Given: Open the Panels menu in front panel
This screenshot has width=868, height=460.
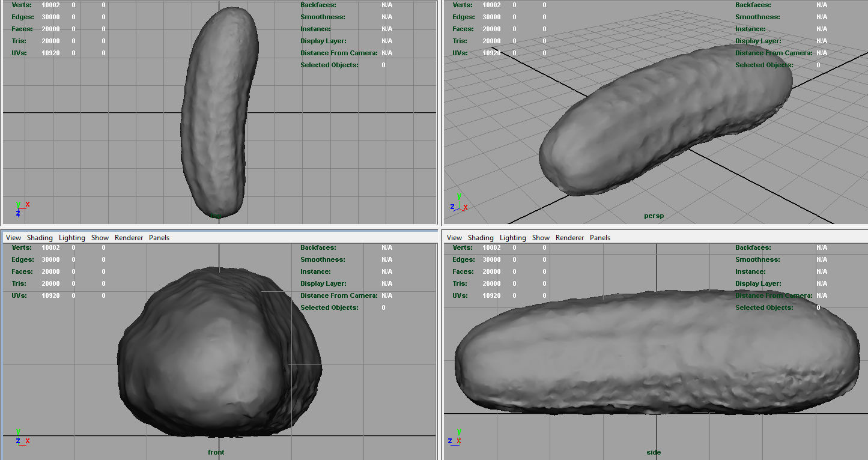Looking at the screenshot, I should [x=159, y=238].
